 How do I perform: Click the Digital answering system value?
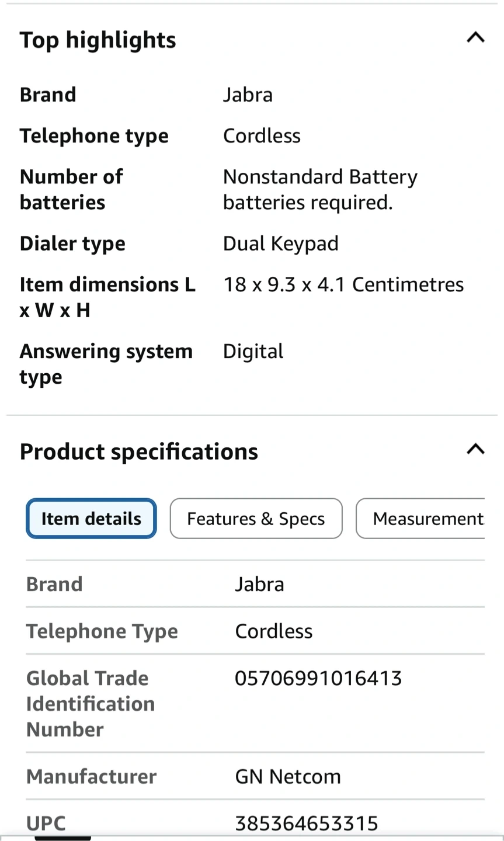click(x=253, y=351)
